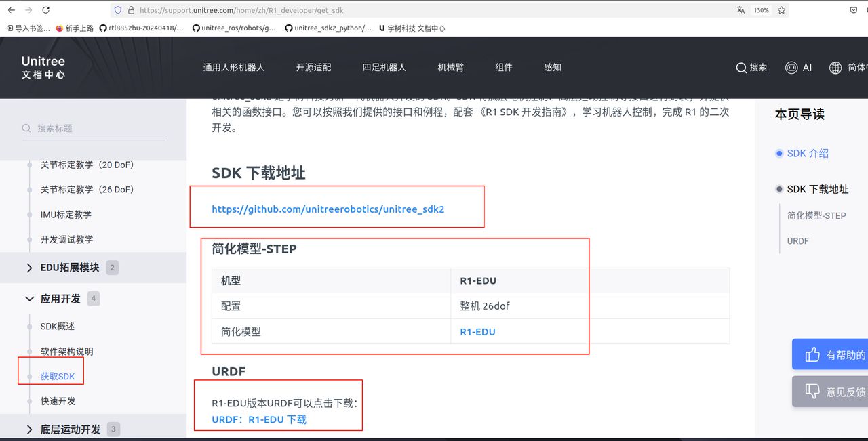Open tracking protection shield icon
868x441 pixels.
pos(118,10)
